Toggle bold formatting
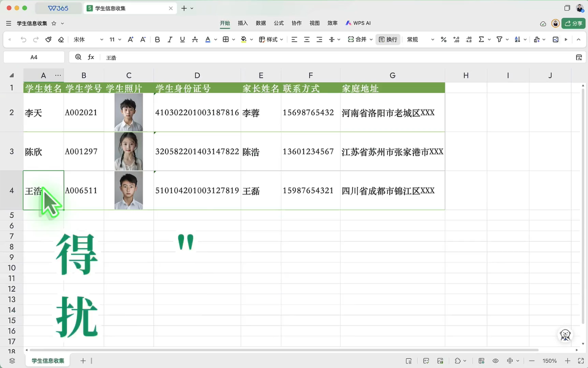 pos(157,40)
